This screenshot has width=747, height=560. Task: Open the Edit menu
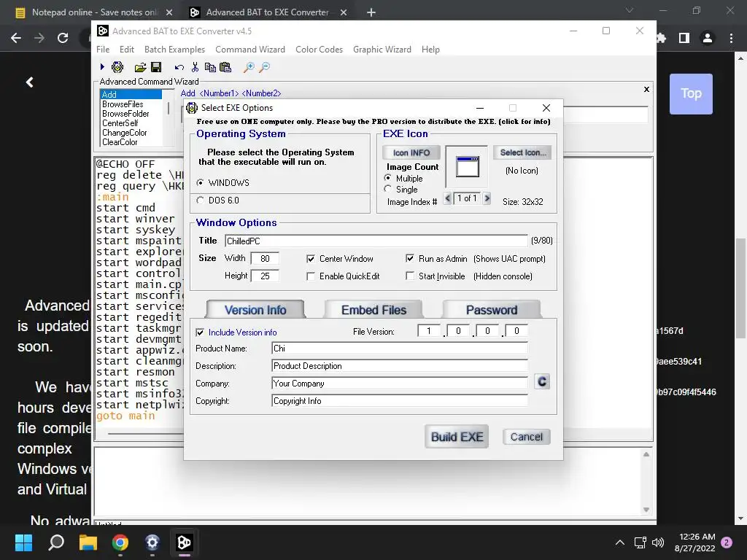click(x=127, y=50)
